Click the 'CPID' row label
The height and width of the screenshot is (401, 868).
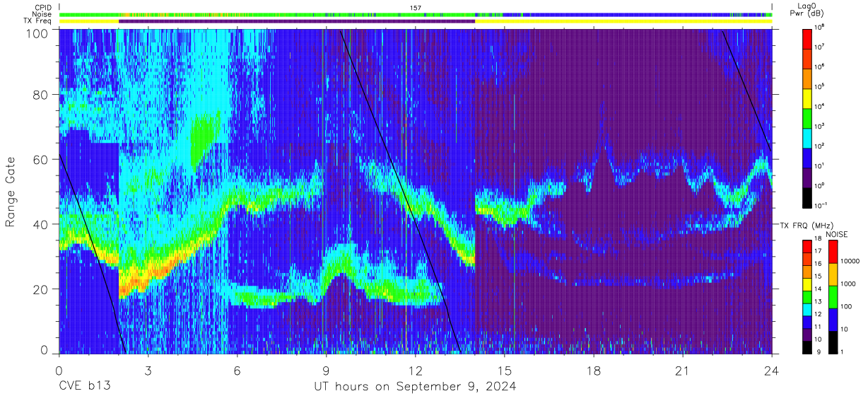click(44, 7)
